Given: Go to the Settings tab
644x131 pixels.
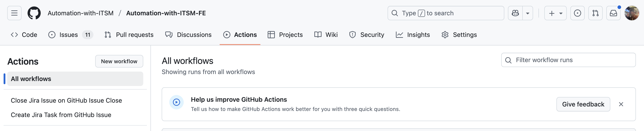Looking at the screenshot, I should [x=459, y=35].
